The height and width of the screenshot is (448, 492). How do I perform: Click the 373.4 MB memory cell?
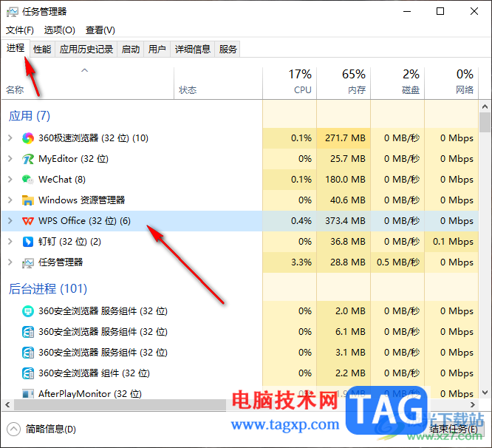coord(345,221)
